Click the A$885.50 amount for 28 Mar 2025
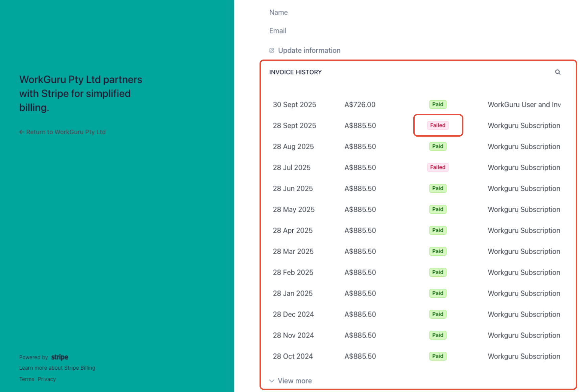Screen dimensions: 588x392 coord(360,251)
